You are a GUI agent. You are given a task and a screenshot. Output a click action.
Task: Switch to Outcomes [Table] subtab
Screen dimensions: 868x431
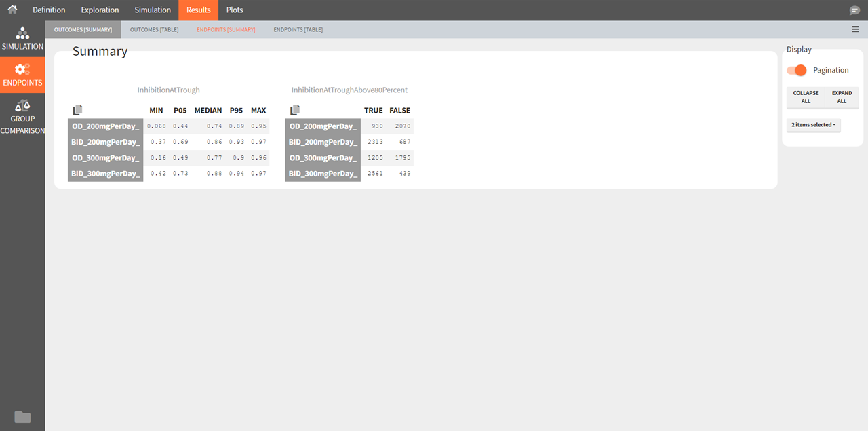(x=154, y=30)
